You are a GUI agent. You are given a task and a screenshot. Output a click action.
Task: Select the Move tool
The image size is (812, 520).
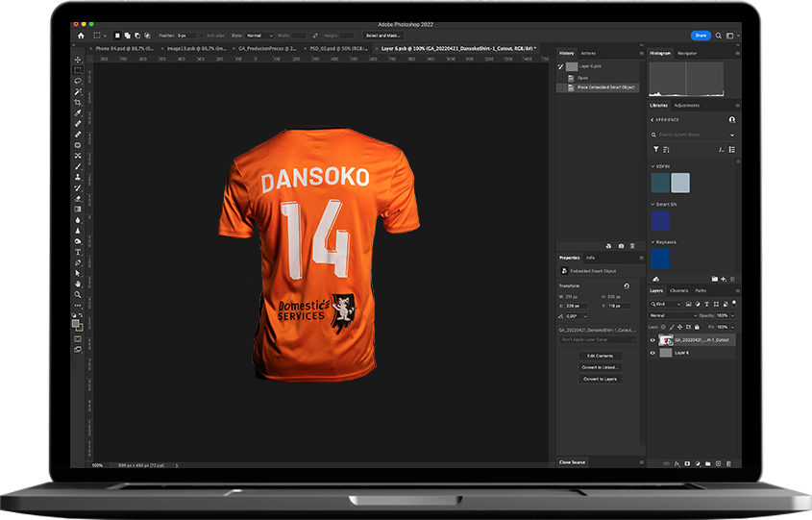tap(78, 60)
